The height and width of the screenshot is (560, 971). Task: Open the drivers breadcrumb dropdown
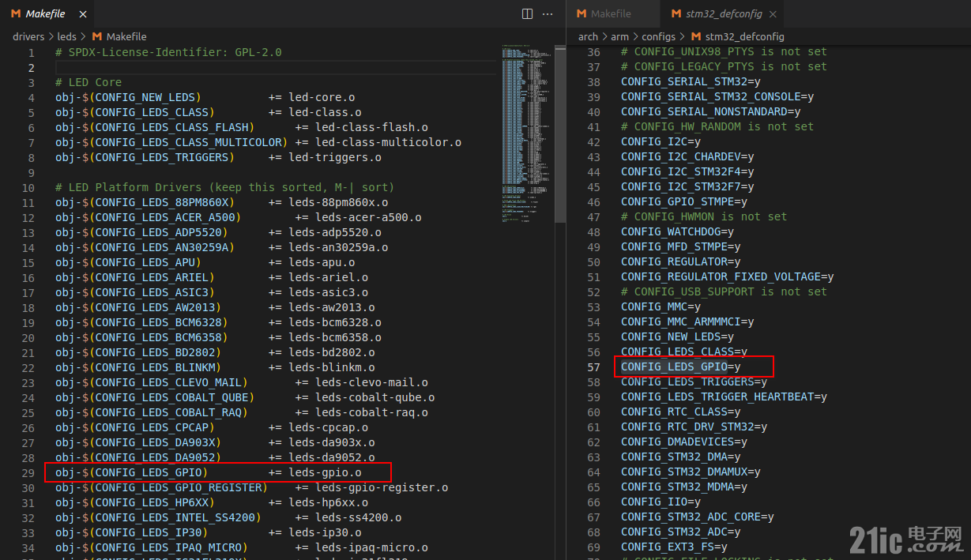click(29, 36)
